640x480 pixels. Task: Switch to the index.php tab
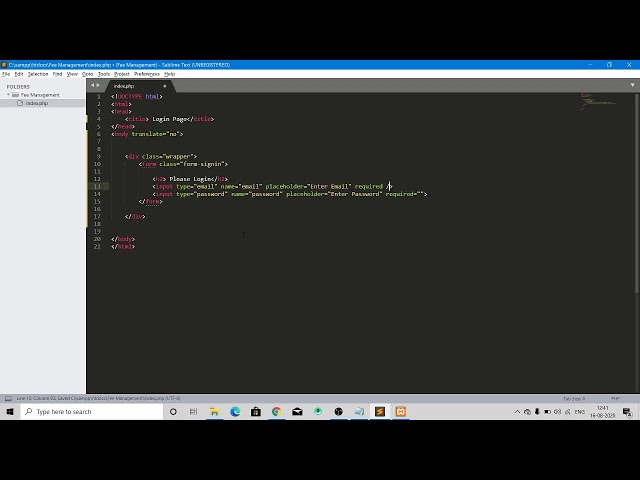124,86
